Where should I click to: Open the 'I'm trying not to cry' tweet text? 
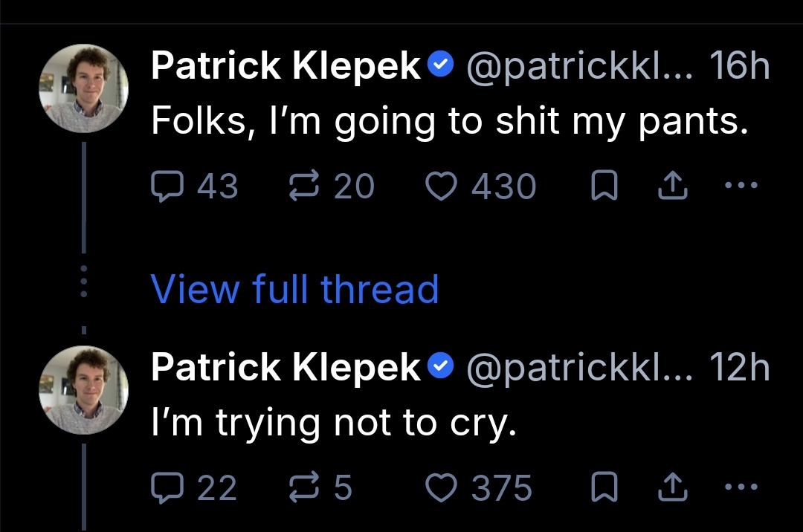click(333, 423)
